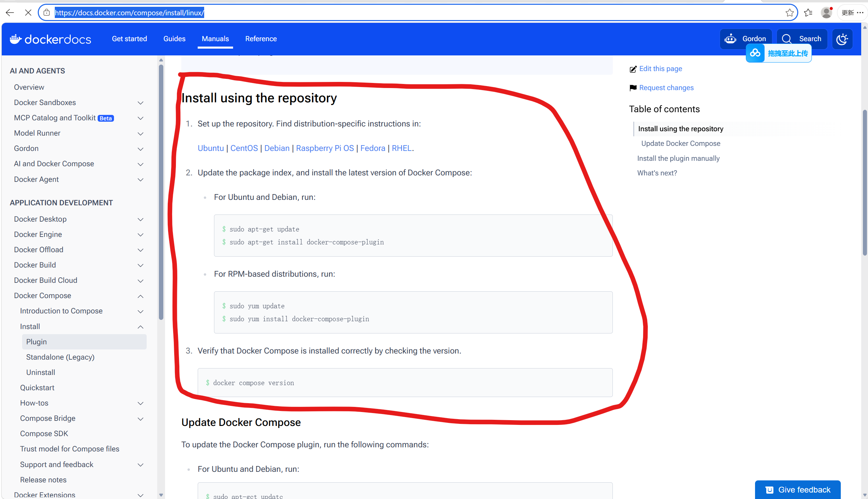Expand MCP Catalog and Toolkit section
This screenshot has width=868, height=499.
tap(140, 118)
